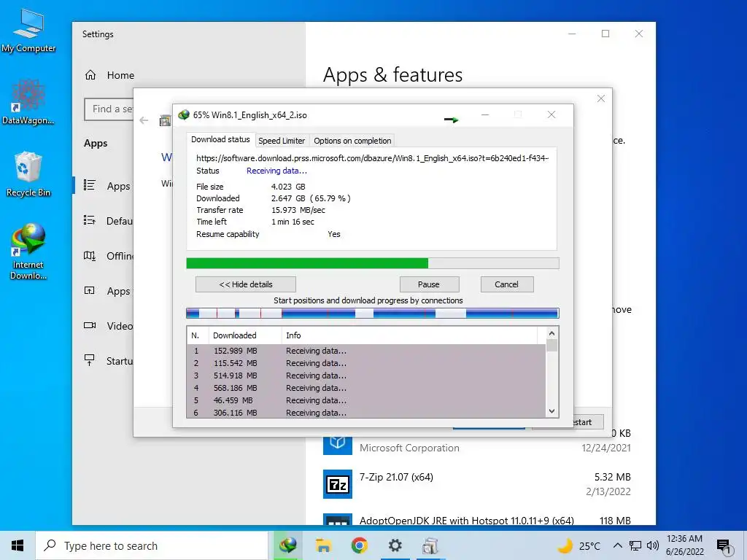Click the Info column header
Image resolution: width=747 pixels, height=560 pixels.
(x=409, y=335)
